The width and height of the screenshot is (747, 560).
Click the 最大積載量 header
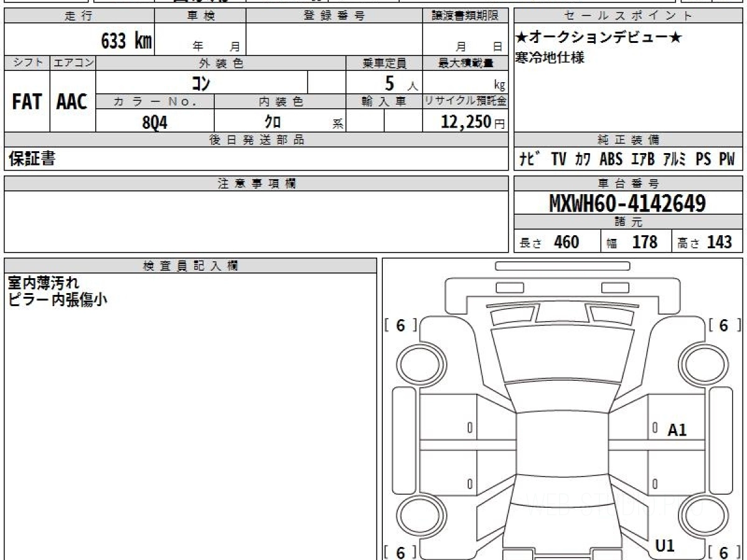pyautogui.click(x=466, y=63)
